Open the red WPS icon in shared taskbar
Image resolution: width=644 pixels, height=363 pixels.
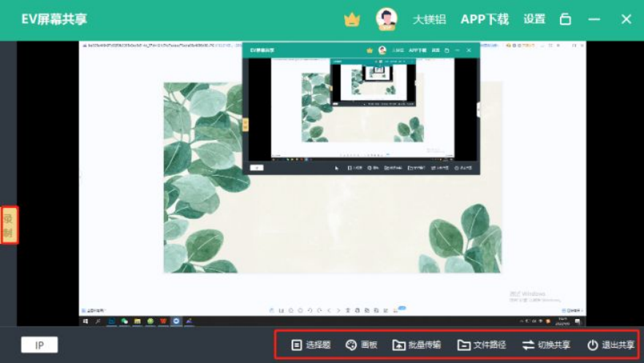pyautogui.click(x=164, y=321)
